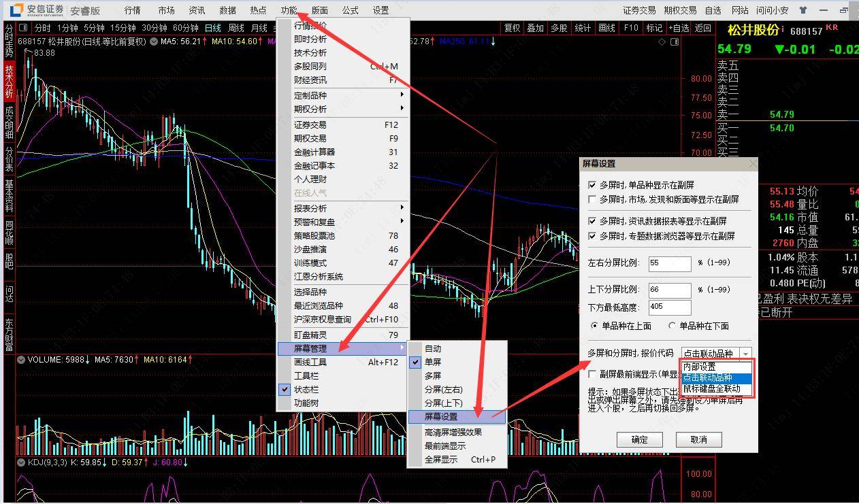
Task: Click 左右分屏比例 input field
Action: (x=670, y=263)
